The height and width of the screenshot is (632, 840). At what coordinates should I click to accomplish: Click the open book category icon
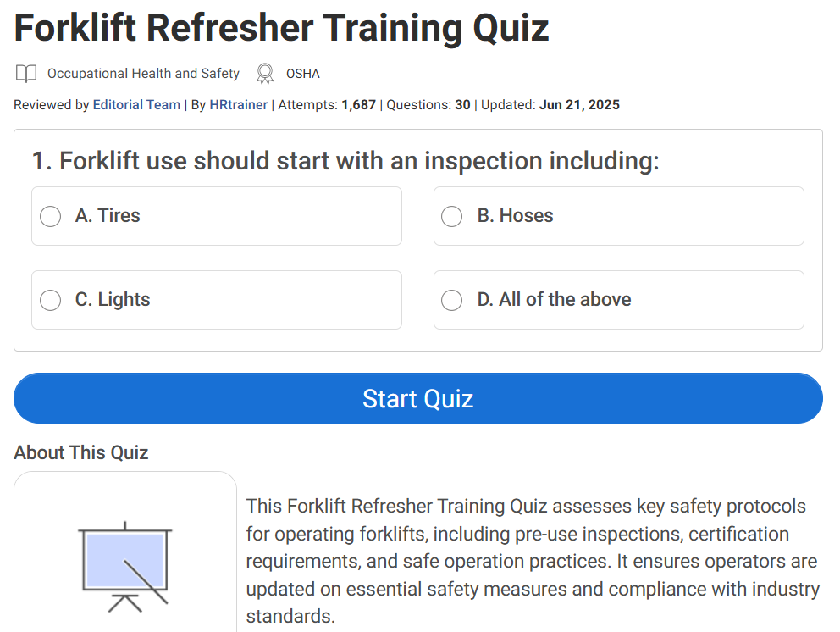(x=26, y=74)
